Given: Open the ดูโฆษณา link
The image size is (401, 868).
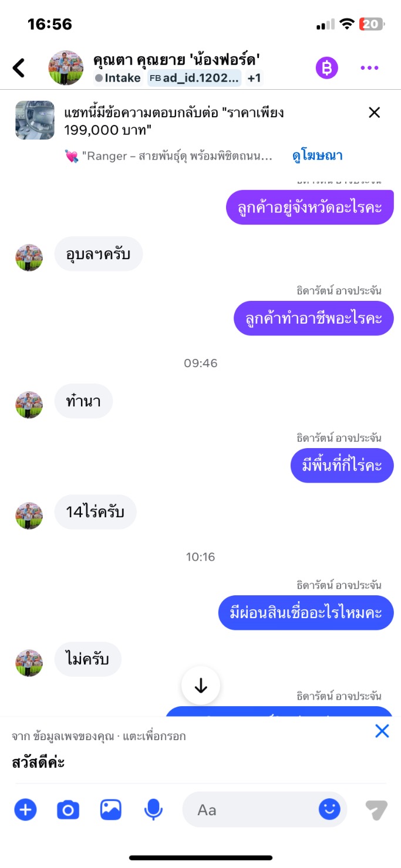Looking at the screenshot, I should 317,156.
